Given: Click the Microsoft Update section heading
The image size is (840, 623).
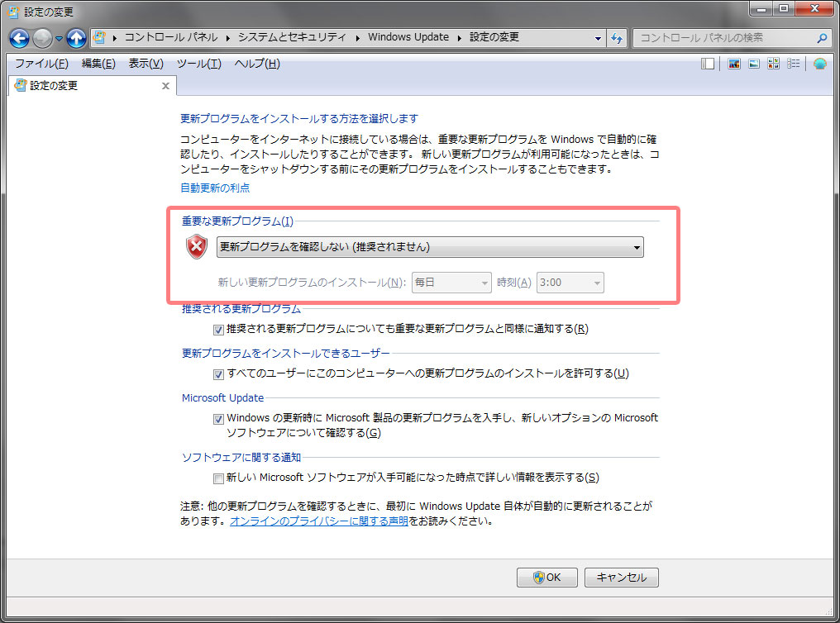Looking at the screenshot, I should [x=223, y=397].
